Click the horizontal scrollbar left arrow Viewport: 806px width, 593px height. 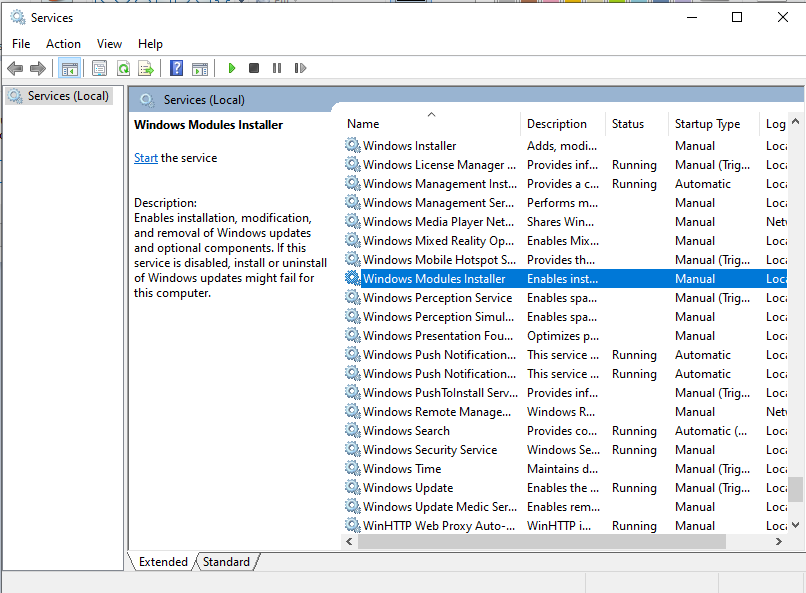(349, 541)
